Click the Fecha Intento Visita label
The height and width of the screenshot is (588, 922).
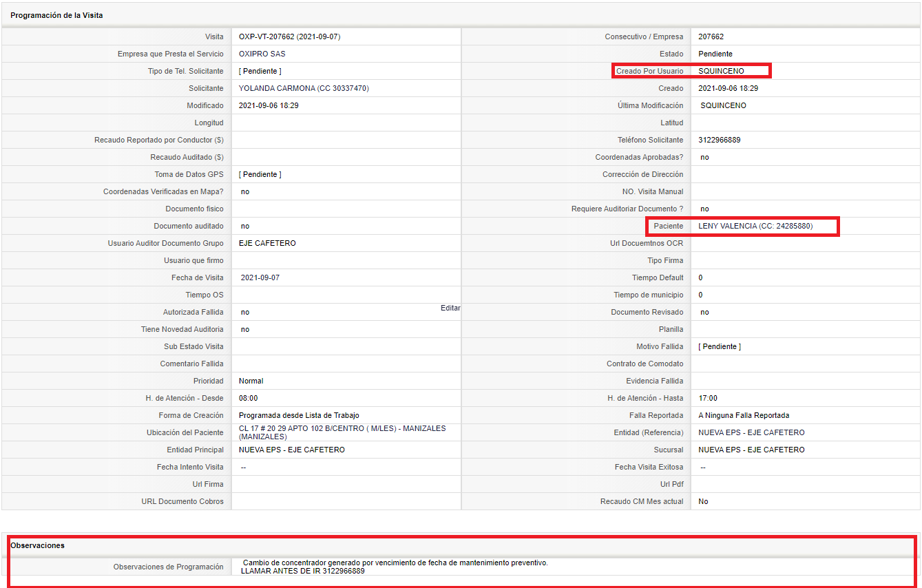190,467
